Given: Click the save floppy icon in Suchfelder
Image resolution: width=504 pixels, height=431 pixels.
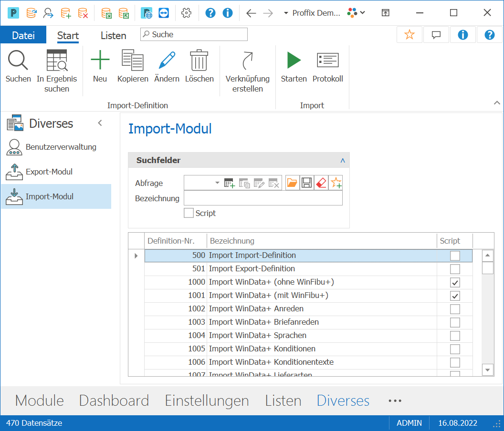Looking at the screenshot, I should pos(306,183).
